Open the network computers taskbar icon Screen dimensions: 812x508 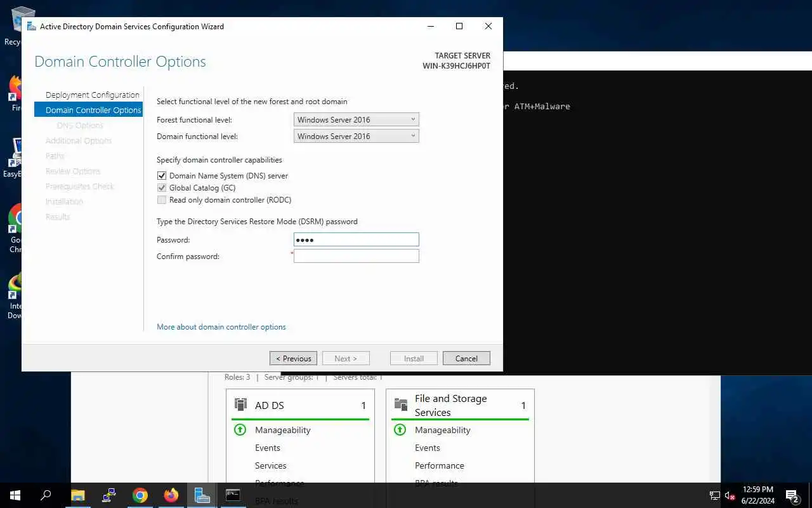pyautogui.click(x=109, y=495)
